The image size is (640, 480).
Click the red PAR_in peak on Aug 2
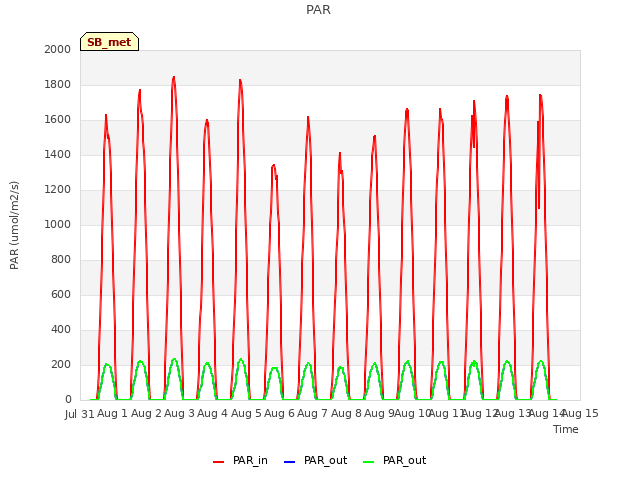(174, 77)
